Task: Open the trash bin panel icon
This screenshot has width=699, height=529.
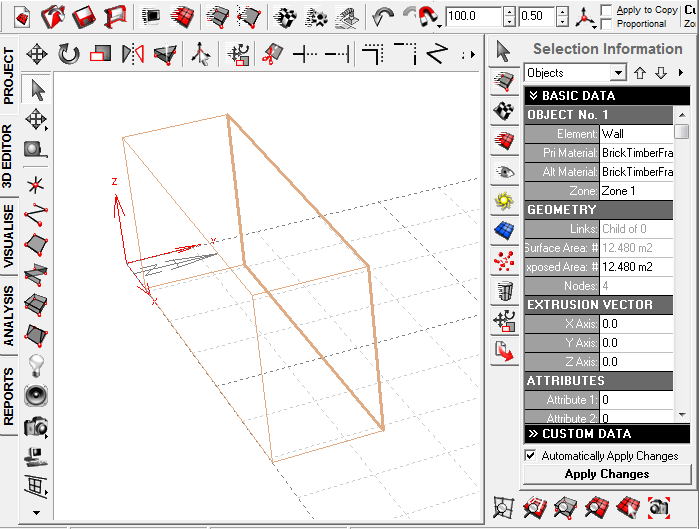Action: click(x=504, y=291)
